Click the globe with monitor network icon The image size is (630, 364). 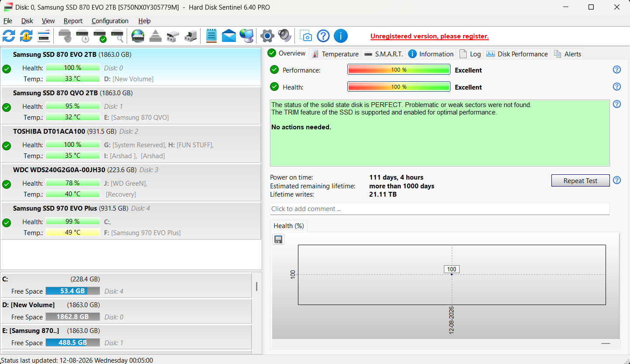(247, 36)
